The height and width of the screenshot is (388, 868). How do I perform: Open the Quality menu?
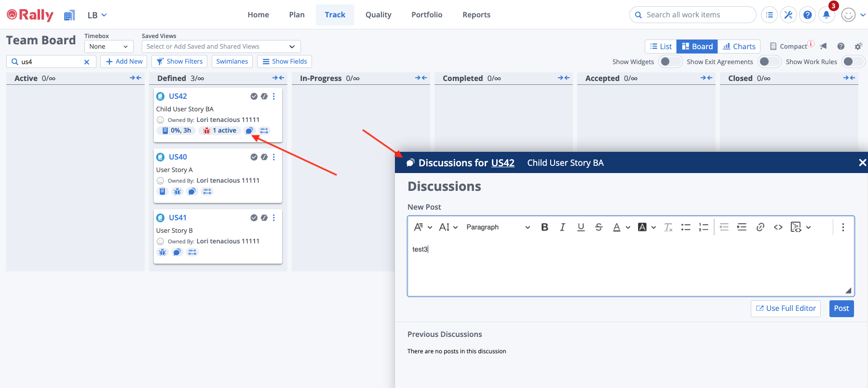(378, 15)
